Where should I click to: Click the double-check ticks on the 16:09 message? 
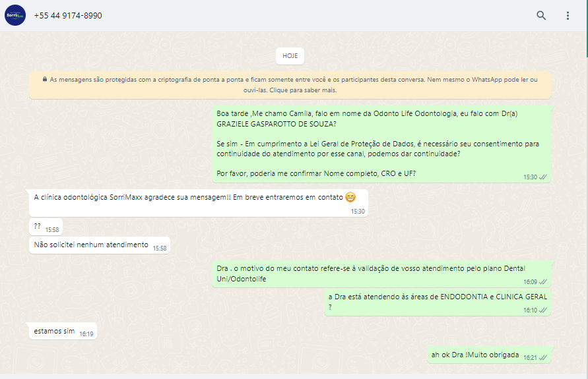click(543, 282)
